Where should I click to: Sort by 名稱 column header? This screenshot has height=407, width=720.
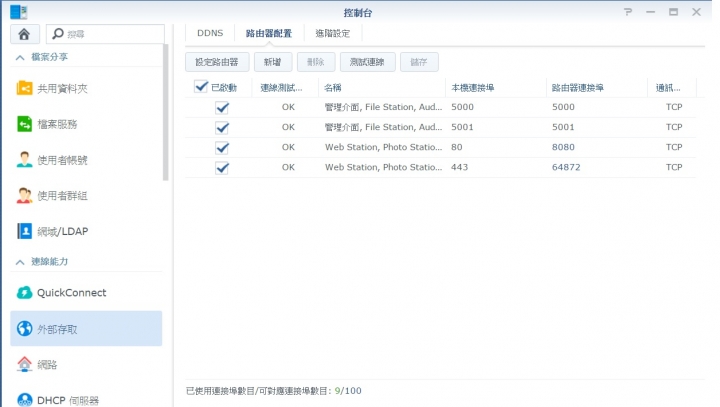(382, 87)
